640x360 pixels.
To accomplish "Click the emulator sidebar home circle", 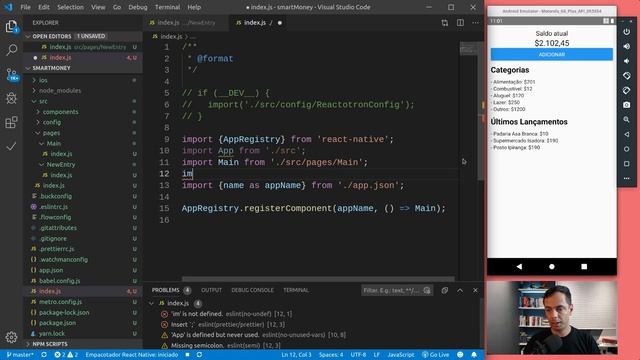I will point(627,149).
